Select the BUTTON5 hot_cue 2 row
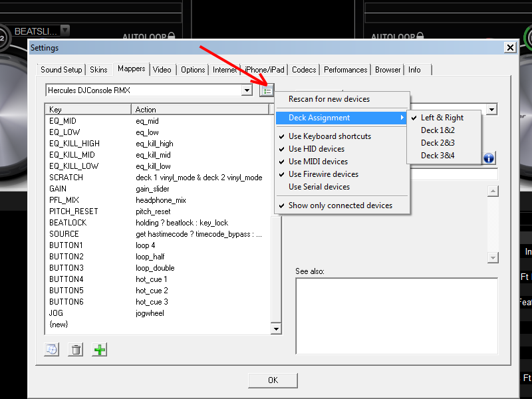The width and height of the screenshot is (532, 399). point(158,291)
